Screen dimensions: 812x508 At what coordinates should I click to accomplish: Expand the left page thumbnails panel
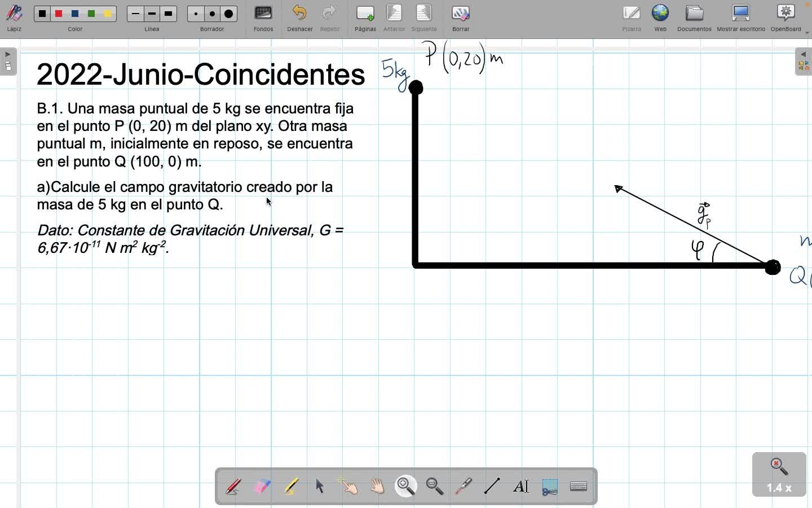point(8,62)
